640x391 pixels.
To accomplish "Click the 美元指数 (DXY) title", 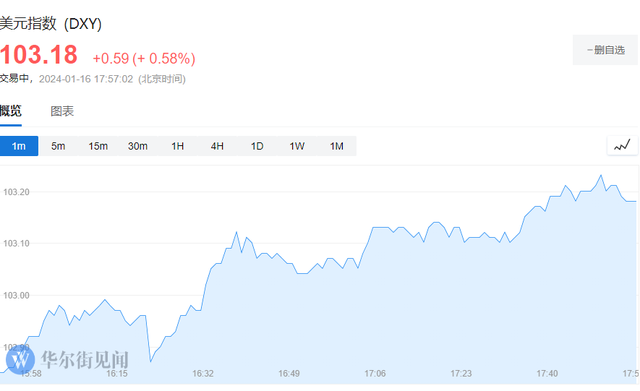I will pyautogui.click(x=51, y=24).
